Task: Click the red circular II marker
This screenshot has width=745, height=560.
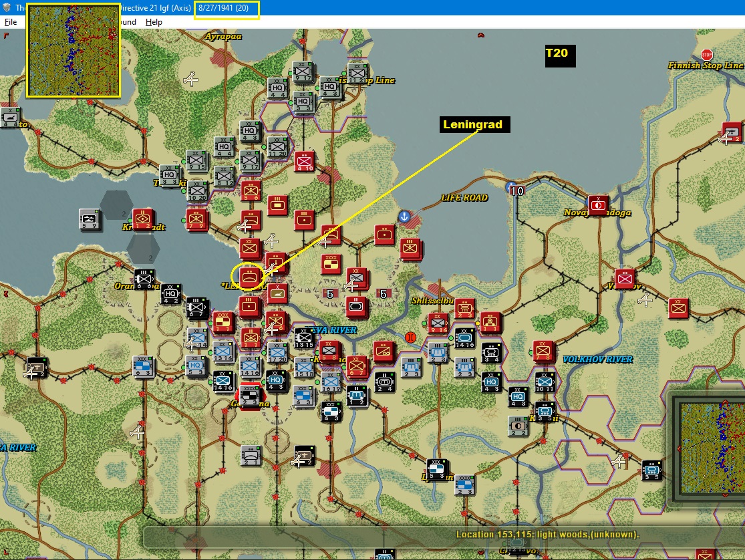Action: pyautogui.click(x=410, y=337)
